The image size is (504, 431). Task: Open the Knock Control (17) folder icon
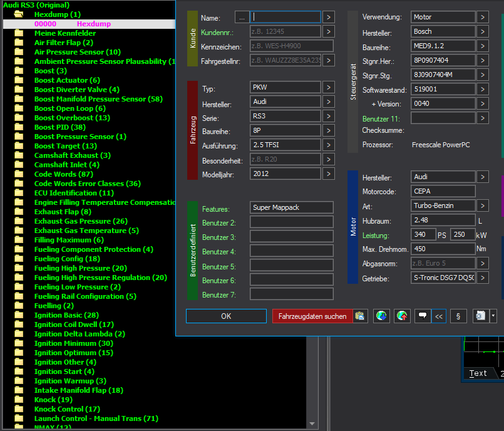click(x=19, y=409)
